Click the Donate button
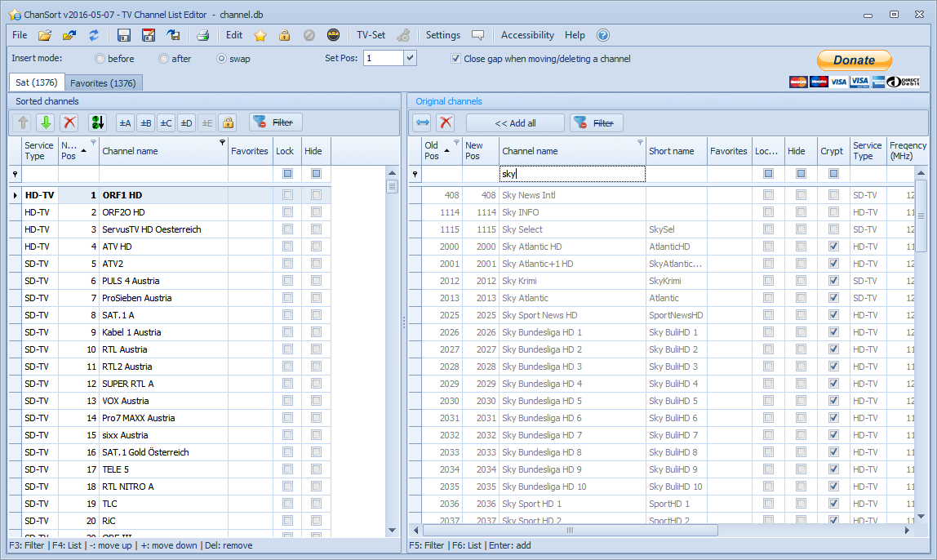This screenshot has height=560, width=937. point(854,60)
